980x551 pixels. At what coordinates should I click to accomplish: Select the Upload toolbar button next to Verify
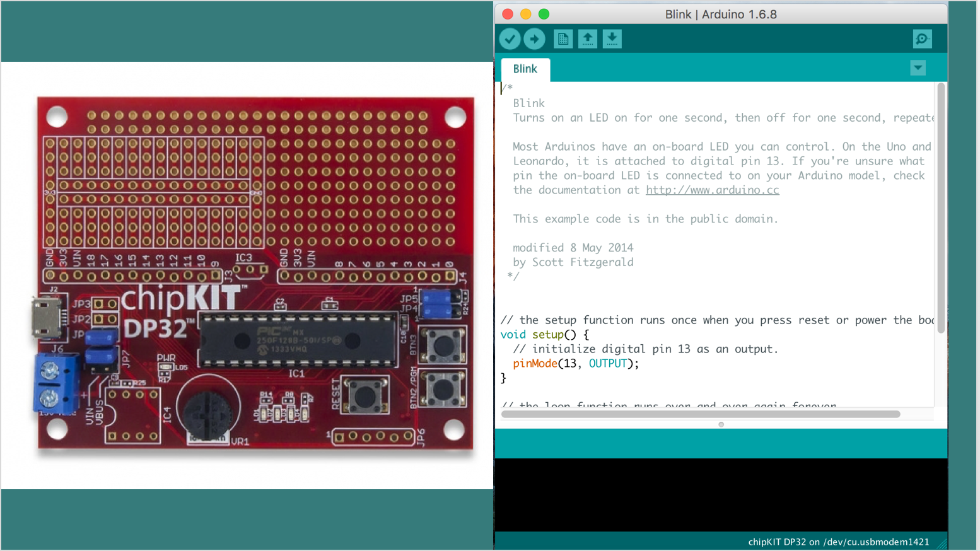click(x=534, y=38)
